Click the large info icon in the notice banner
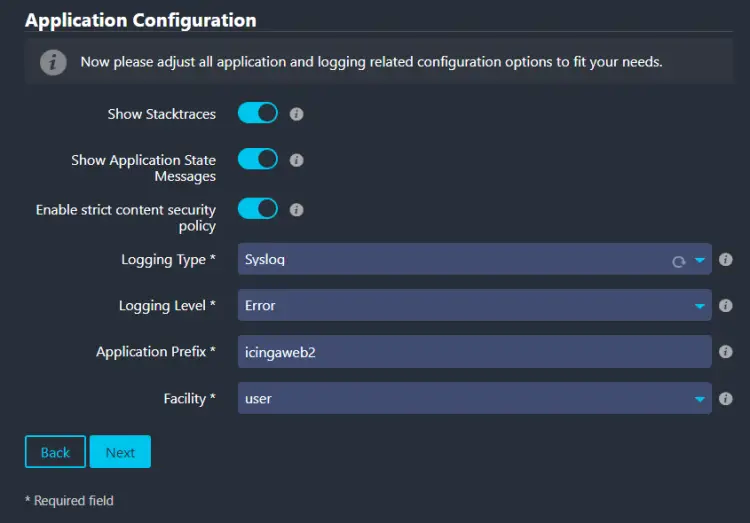The width and height of the screenshot is (750, 523). pos(53,62)
